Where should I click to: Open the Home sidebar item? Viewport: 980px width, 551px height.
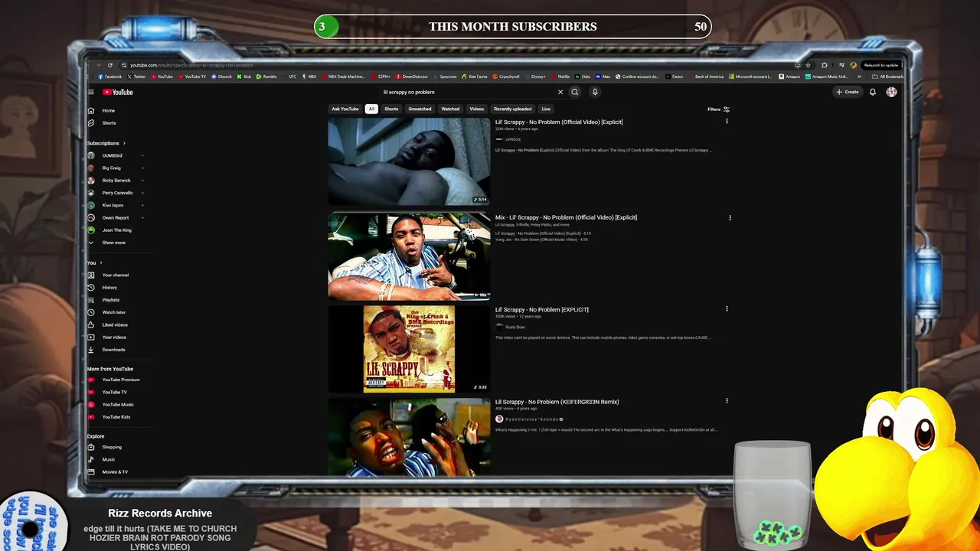tap(107, 110)
